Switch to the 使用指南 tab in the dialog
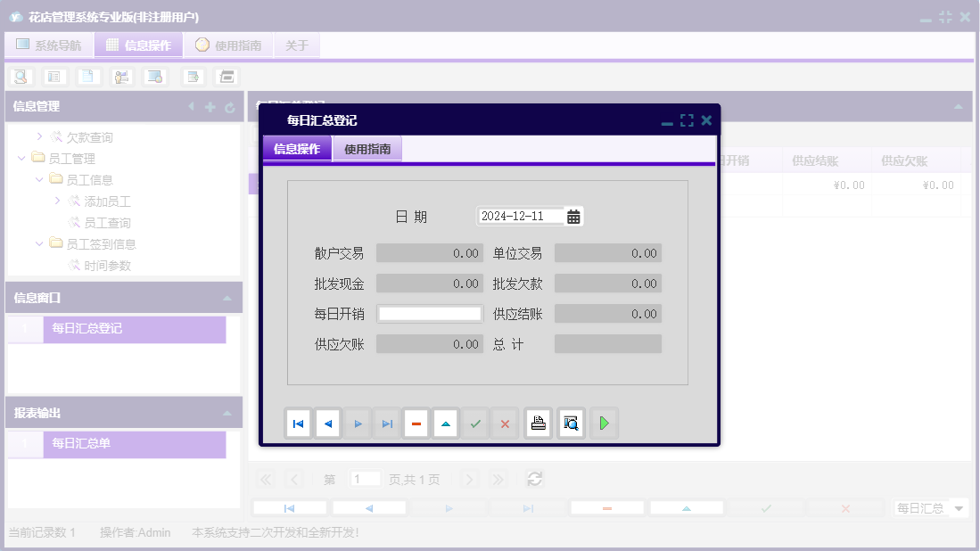 click(x=368, y=149)
